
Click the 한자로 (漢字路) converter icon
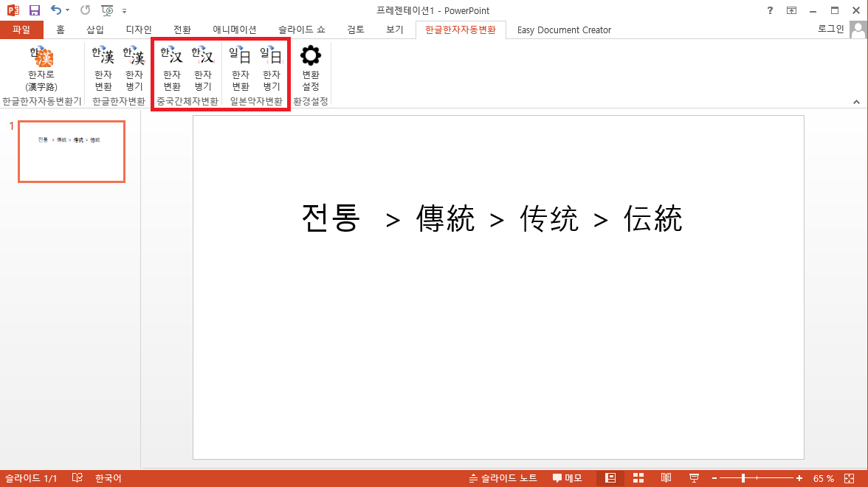point(41,69)
